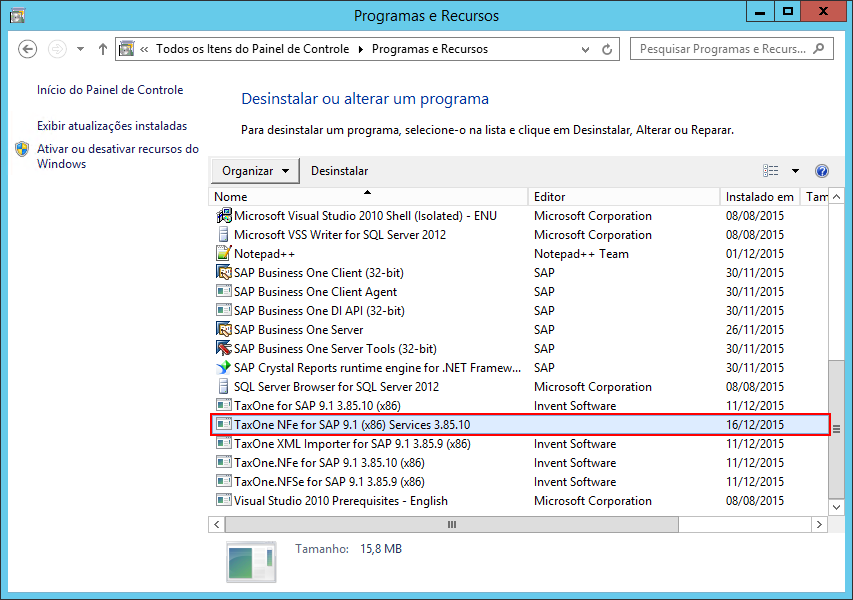Image resolution: width=853 pixels, height=600 pixels.
Task: Click install date 01/12/2015
Action: pos(755,253)
